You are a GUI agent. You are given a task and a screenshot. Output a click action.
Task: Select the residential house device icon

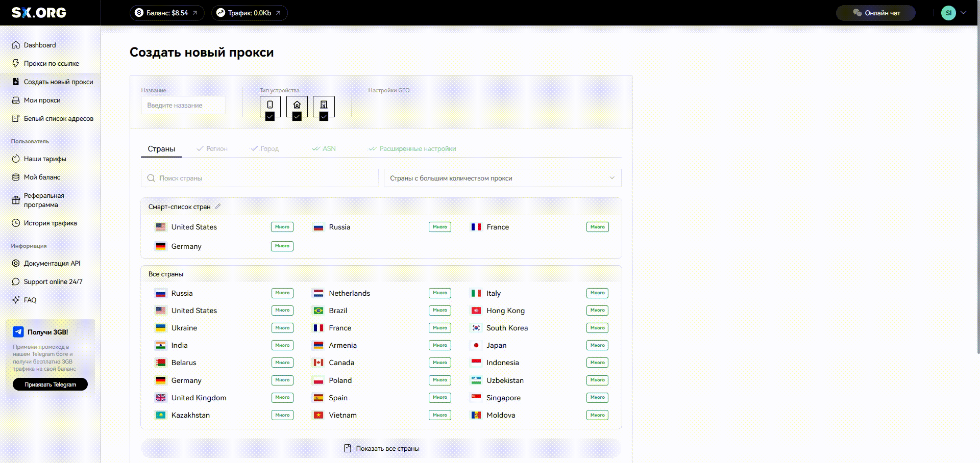click(x=297, y=105)
